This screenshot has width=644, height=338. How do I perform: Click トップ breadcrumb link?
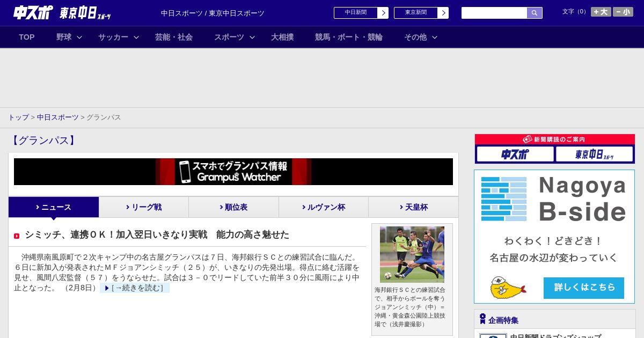point(18,117)
